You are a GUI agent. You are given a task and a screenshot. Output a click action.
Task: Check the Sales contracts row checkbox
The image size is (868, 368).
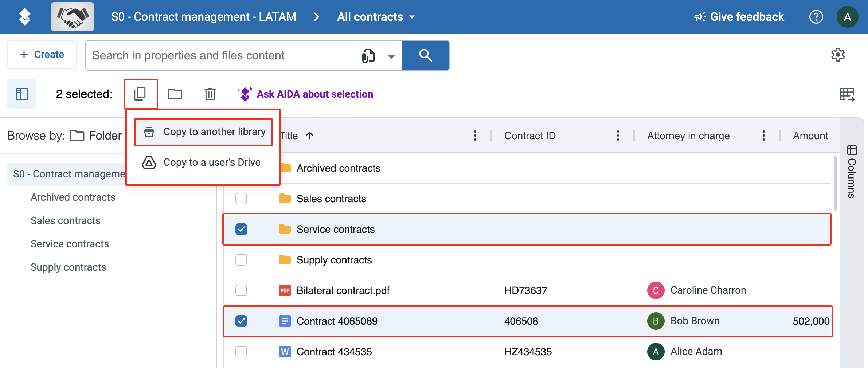pyautogui.click(x=241, y=199)
